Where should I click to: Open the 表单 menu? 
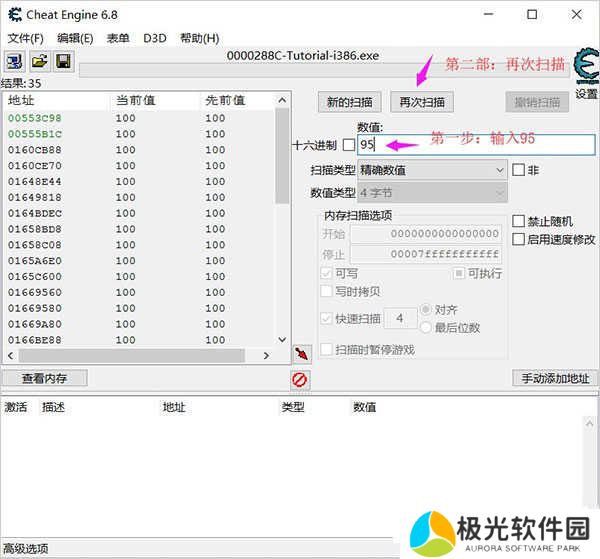118,38
